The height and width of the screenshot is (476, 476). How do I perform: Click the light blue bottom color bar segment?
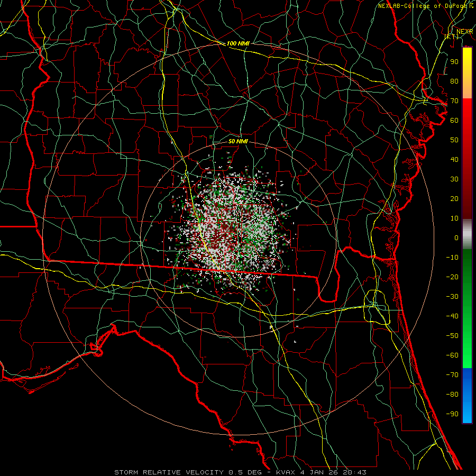coord(467,413)
